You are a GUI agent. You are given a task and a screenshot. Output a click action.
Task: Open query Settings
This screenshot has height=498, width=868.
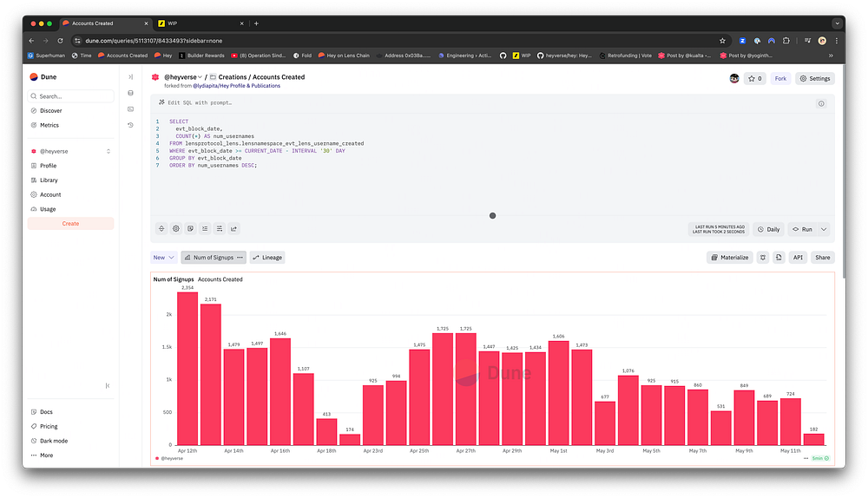(815, 79)
